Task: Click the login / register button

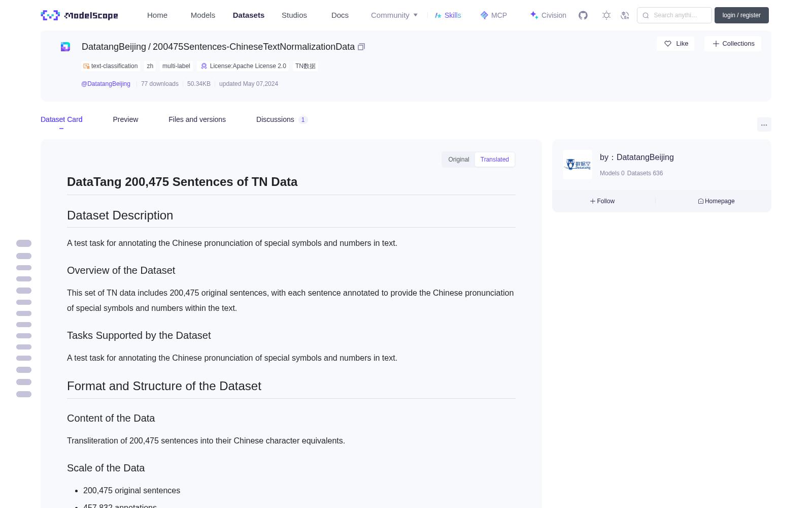Action: [741, 15]
